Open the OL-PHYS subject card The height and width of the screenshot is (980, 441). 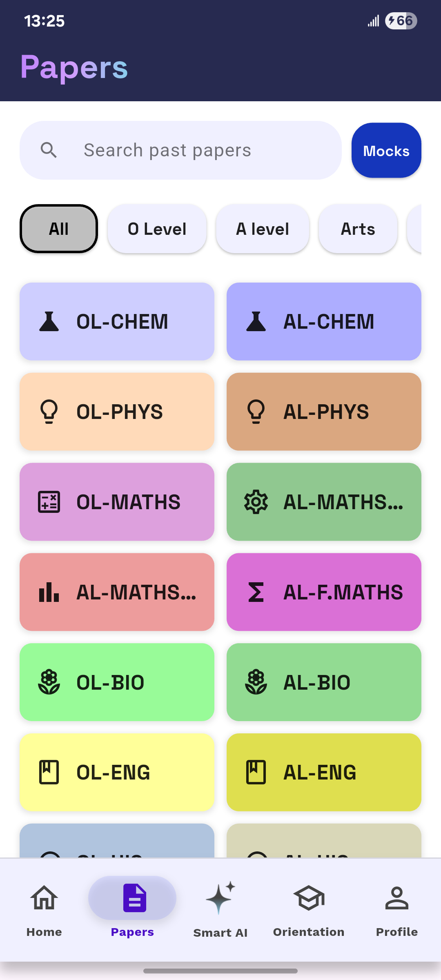117,412
